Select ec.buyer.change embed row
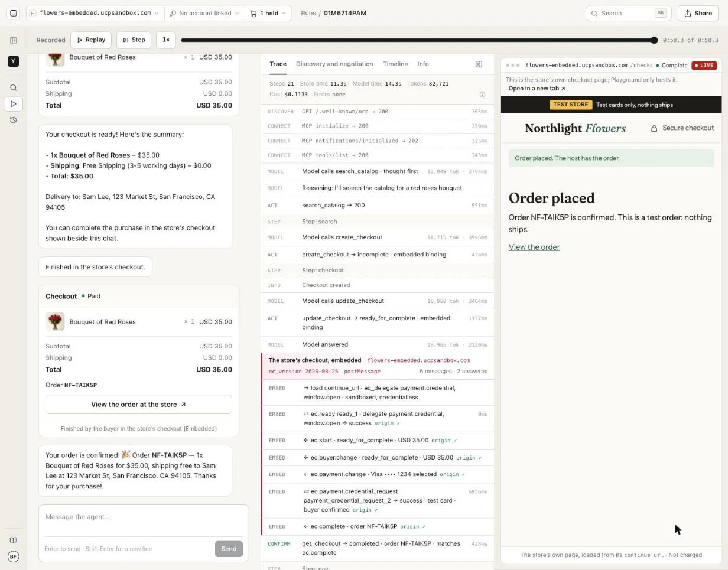Image resolution: width=728 pixels, height=570 pixels. (378, 458)
